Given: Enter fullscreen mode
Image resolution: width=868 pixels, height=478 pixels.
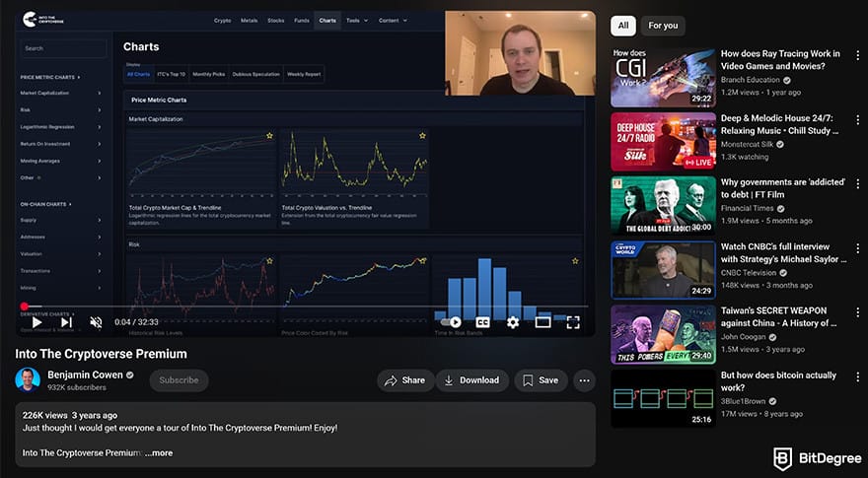Looking at the screenshot, I should (x=573, y=321).
